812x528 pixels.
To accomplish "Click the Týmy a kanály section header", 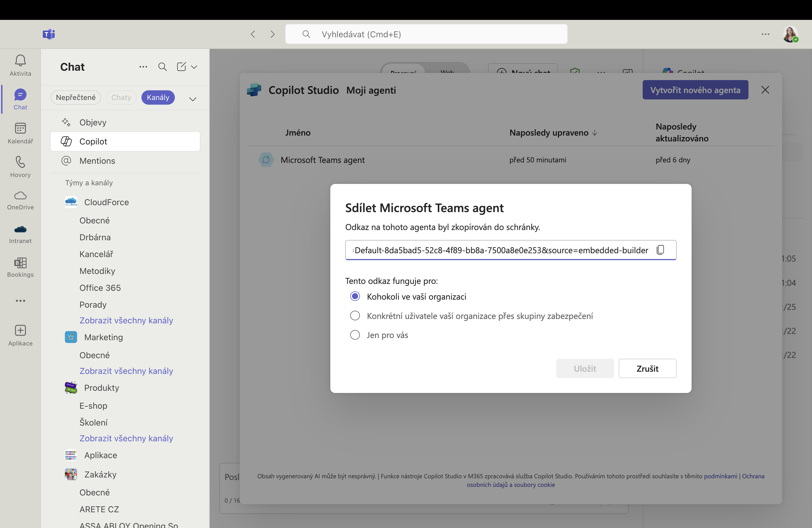I will pos(89,183).
